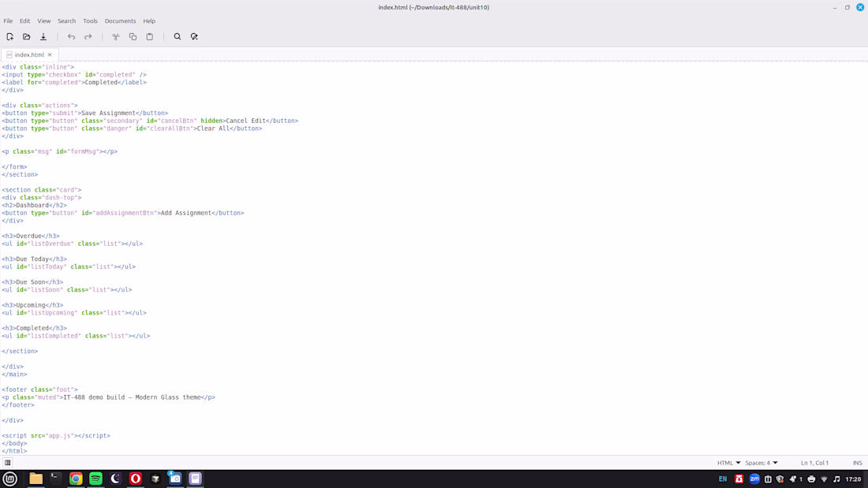Image resolution: width=868 pixels, height=488 pixels.
Task: Open the Linux Mint start menu
Action: (x=10, y=479)
